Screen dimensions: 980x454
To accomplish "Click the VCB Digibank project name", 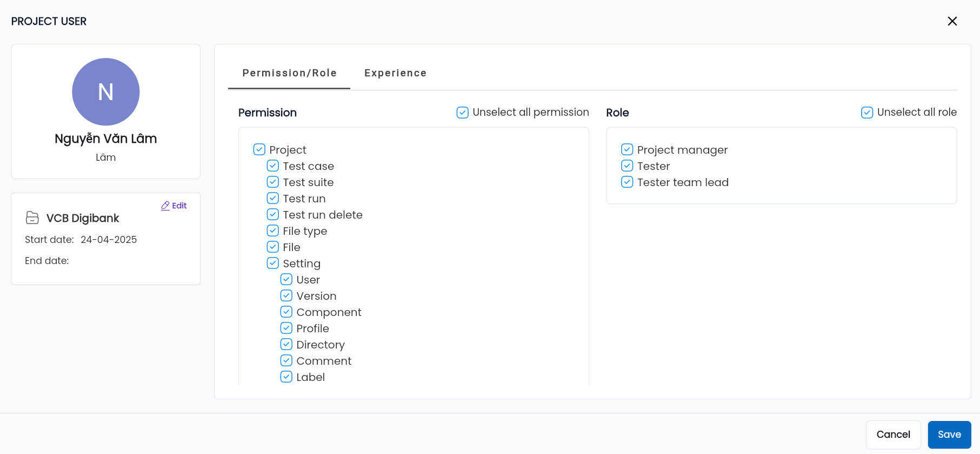I will [x=83, y=218].
